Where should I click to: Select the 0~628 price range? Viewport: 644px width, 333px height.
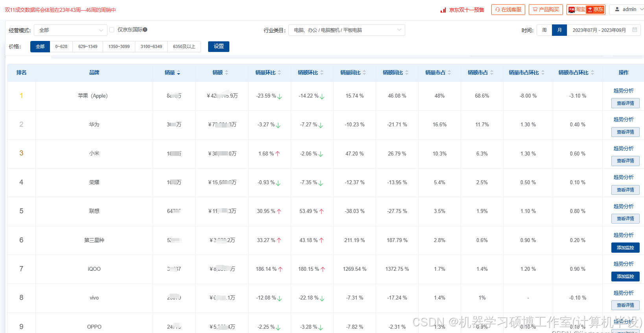coord(61,46)
